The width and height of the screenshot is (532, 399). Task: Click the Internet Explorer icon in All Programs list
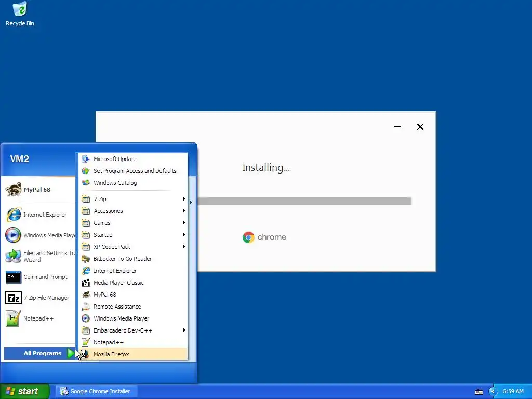86,271
